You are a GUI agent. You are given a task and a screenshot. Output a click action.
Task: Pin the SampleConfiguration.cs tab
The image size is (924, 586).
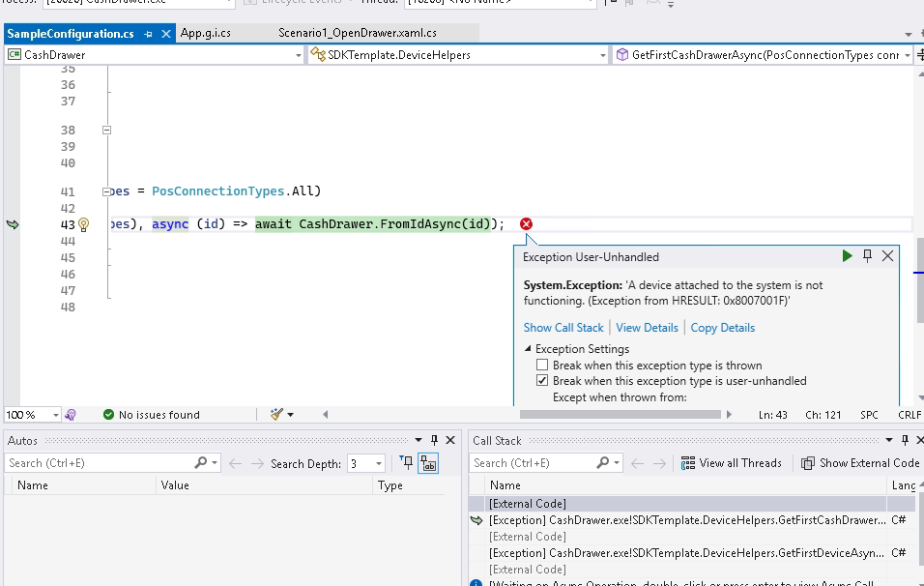(148, 34)
